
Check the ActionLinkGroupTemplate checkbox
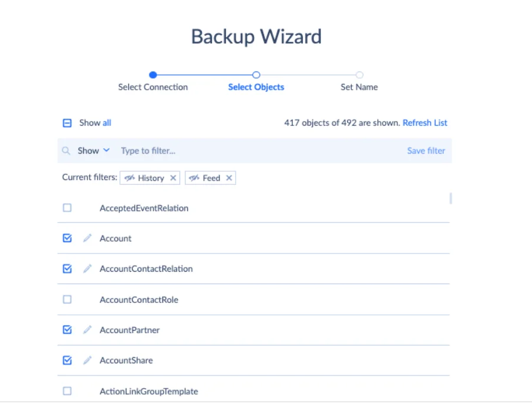click(x=67, y=391)
